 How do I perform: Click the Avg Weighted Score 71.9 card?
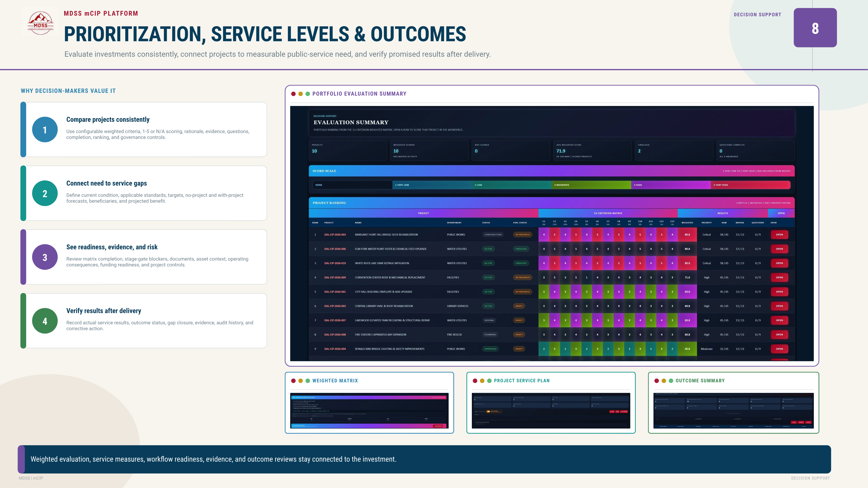[x=592, y=150]
